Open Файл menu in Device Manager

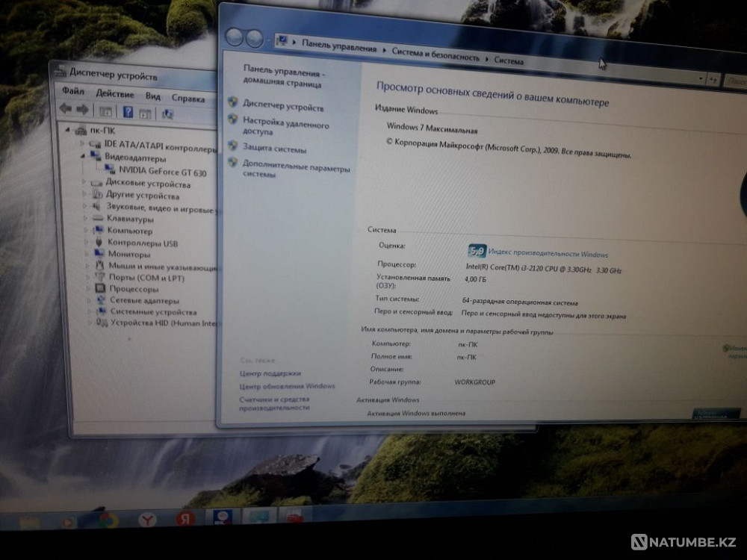(x=73, y=90)
